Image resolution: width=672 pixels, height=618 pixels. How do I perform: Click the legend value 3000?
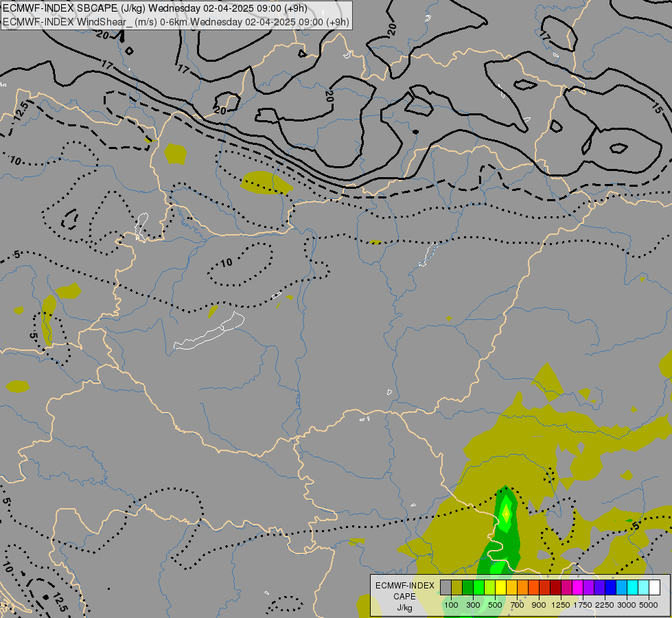[x=627, y=605]
